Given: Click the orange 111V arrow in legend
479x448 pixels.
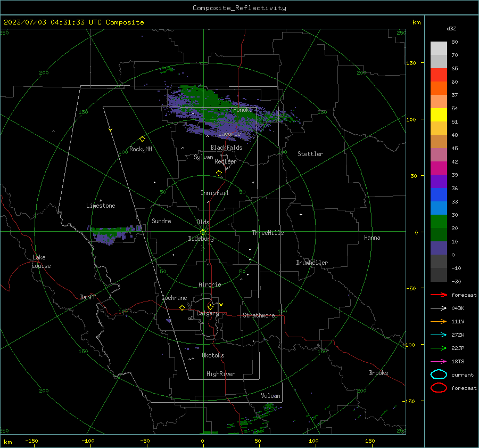Looking at the screenshot, I should click(x=439, y=321).
